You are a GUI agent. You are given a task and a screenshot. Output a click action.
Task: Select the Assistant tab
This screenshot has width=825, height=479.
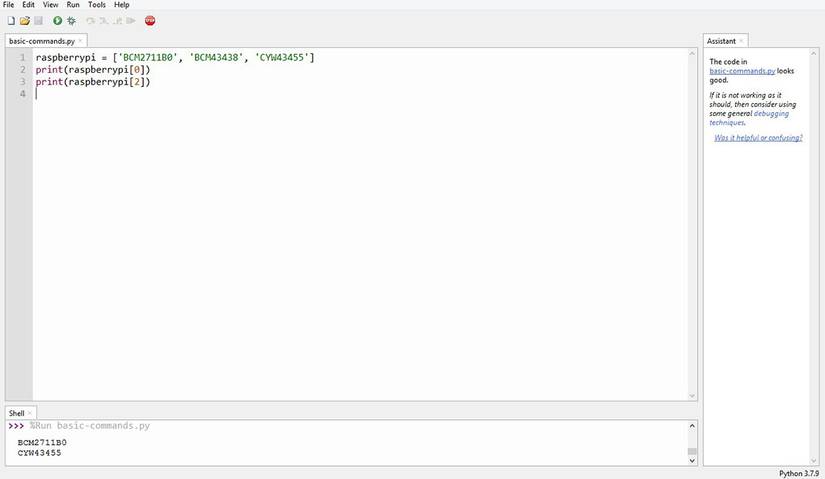tap(721, 41)
